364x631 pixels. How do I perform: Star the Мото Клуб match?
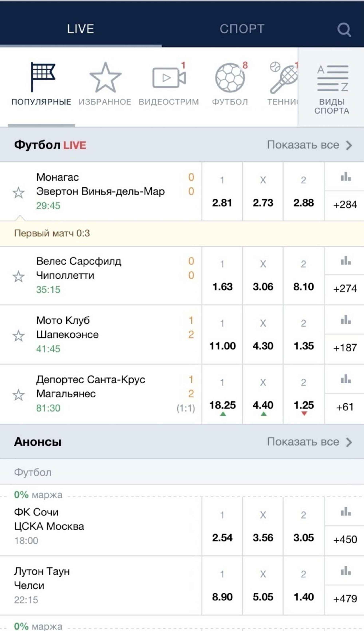pyautogui.click(x=19, y=336)
